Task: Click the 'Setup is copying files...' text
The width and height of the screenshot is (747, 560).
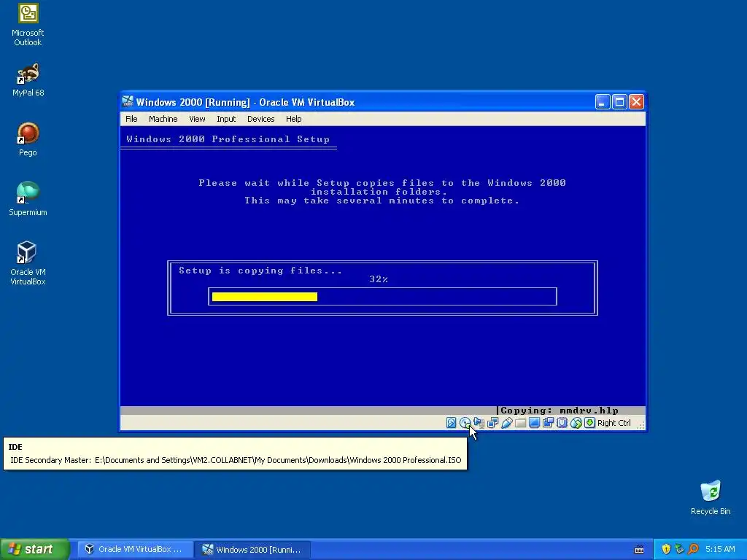Action: coord(260,271)
